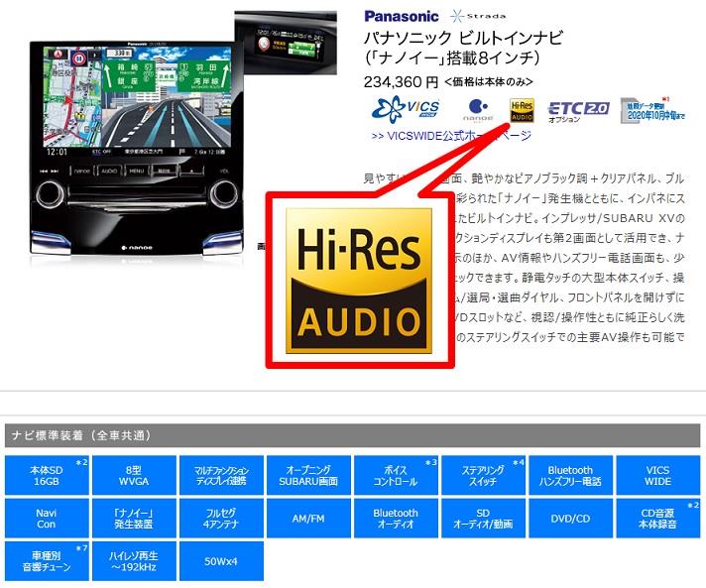The height and width of the screenshot is (588, 706).
Task: Click the map data update 2020年10月 icon
Action: pyautogui.click(x=652, y=110)
